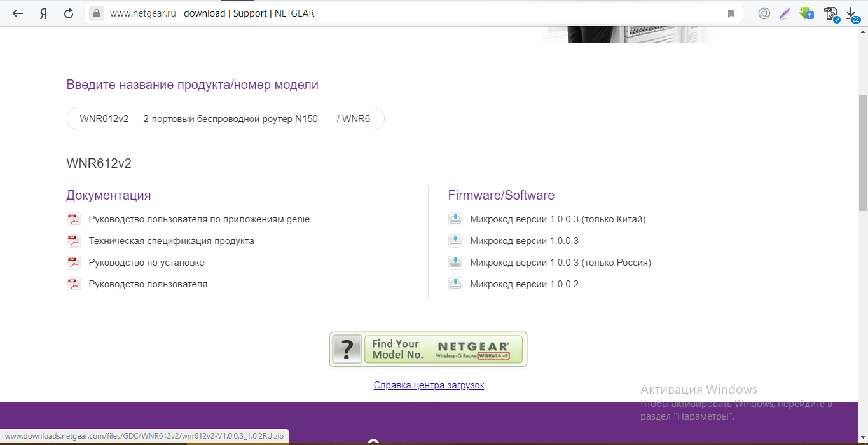Click download icon for firmware 1.0.0.3 (только Китай)
Image resolution: width=868 pixels, height=445 pixels.
(x=455, y=219)
